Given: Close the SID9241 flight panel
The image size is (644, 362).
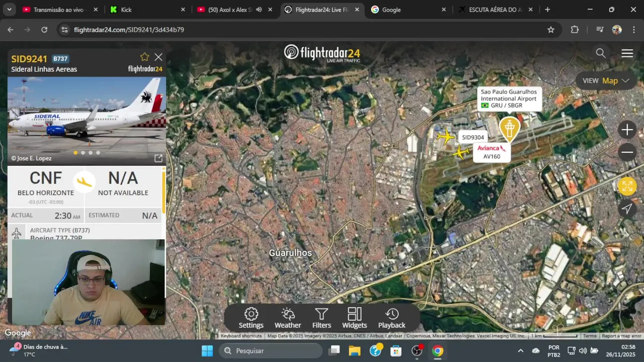Looking at the screenshot, I should [158, 57].
